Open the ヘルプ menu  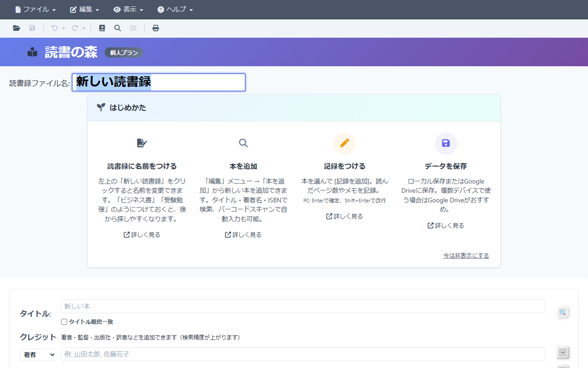(x=175, y=9)
